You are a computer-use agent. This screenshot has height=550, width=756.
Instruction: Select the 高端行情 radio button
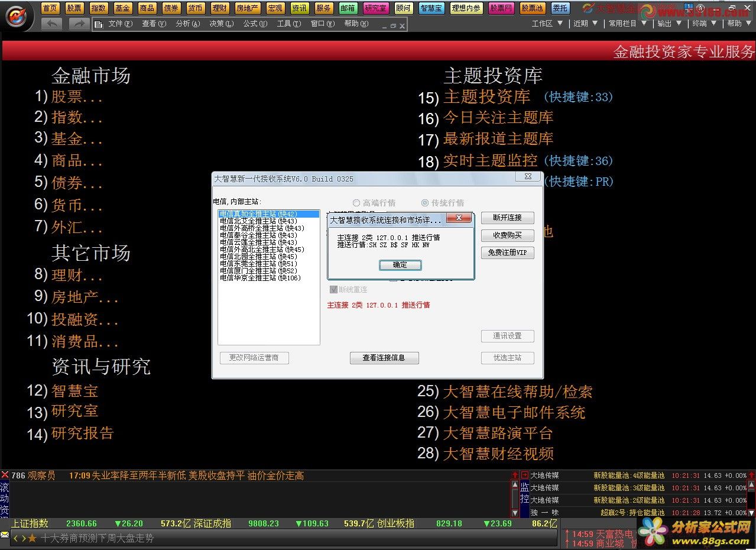356,203
